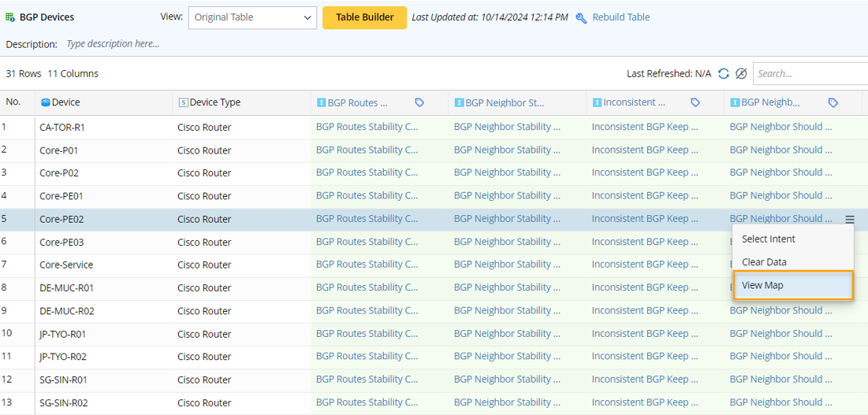The width and height of the screenshot is (868, 415).
Task: Click the tag icon in BGP Neighb... column header
Action: [x=833, y=102]
